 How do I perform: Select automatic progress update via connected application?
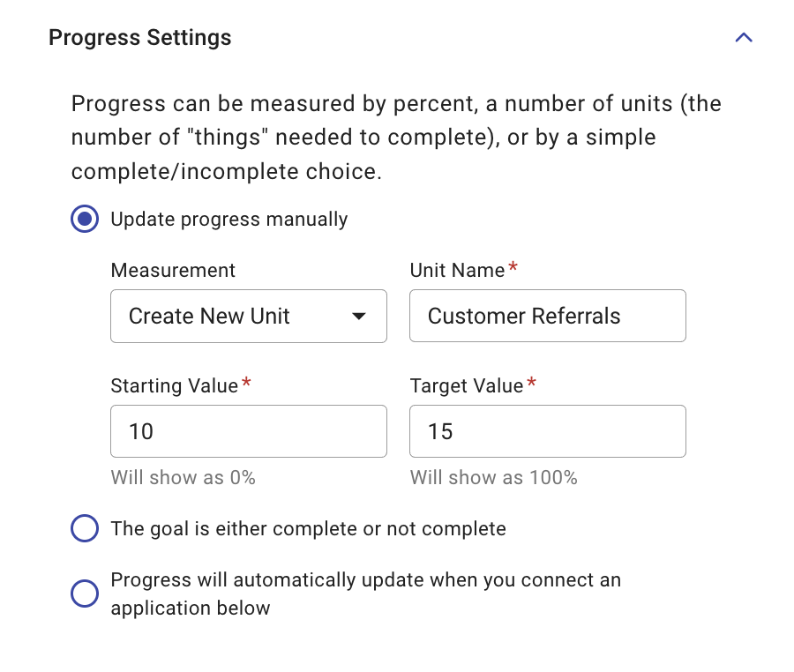pyautogui.click(x=84, y=594)
